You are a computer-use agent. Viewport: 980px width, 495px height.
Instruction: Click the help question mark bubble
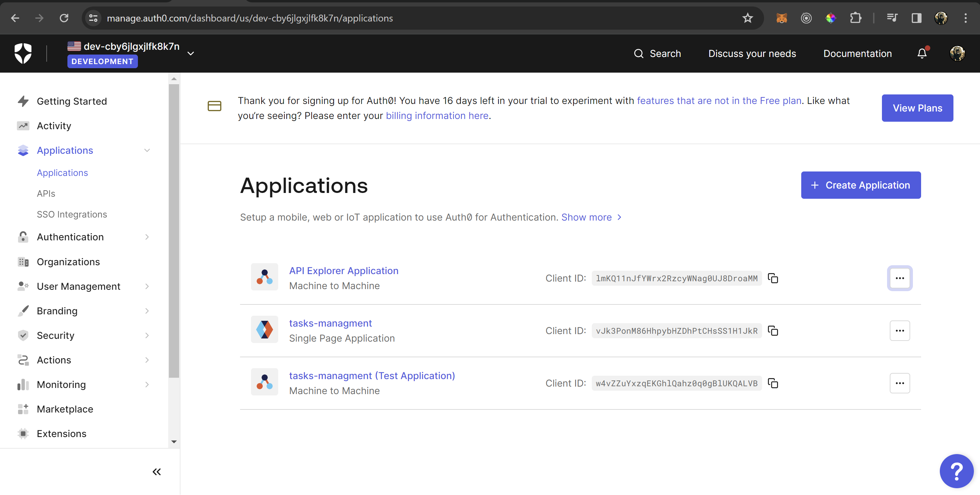click(957, 471)
